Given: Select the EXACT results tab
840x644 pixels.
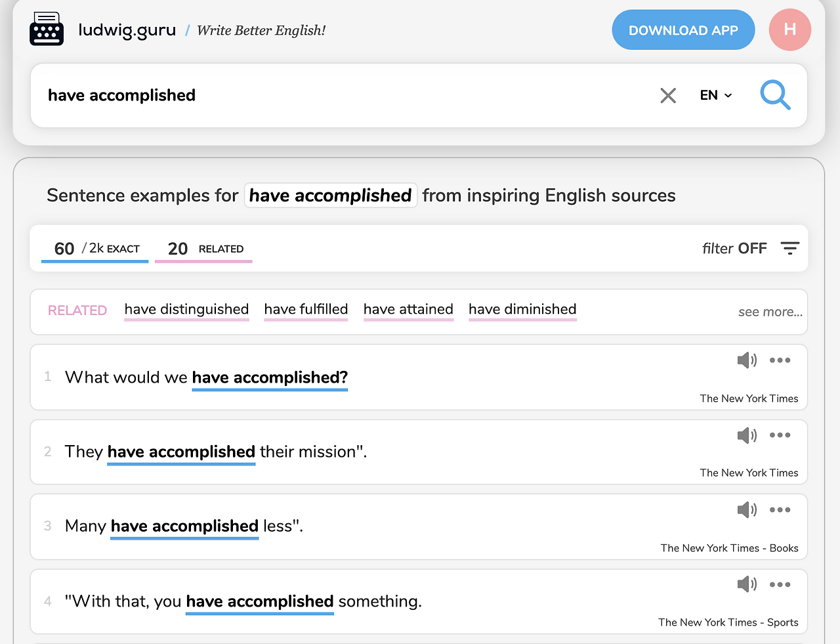Looking at the screenshot, I should pos(94,248).
